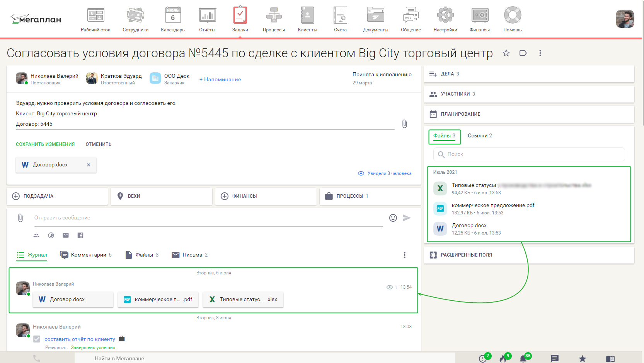Expand the Финансы block

pyautogui.click(x=266, y=196)
